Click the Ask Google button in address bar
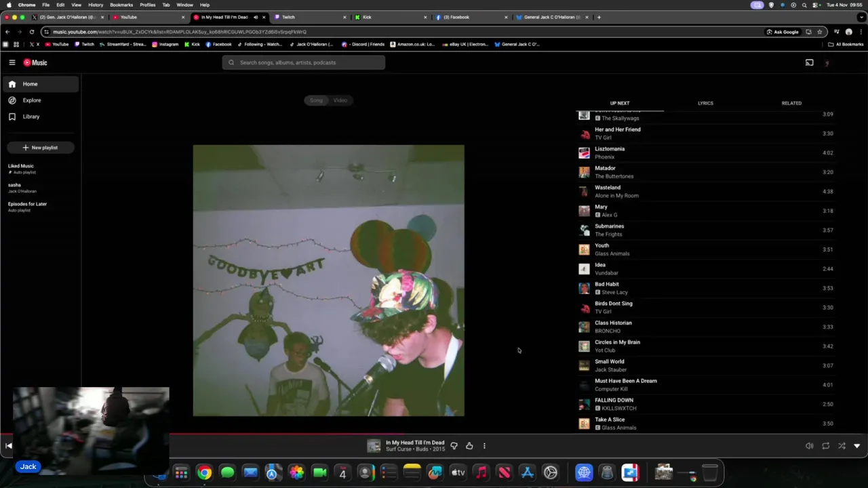This screenshot has height=488, width=868. (782, 32)
